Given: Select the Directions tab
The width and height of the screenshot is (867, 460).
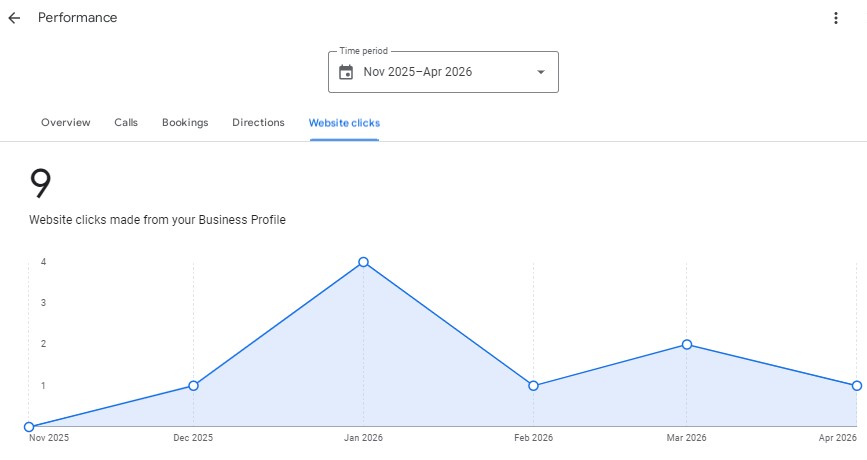Looking at the screenshot, I should [258, 123].
